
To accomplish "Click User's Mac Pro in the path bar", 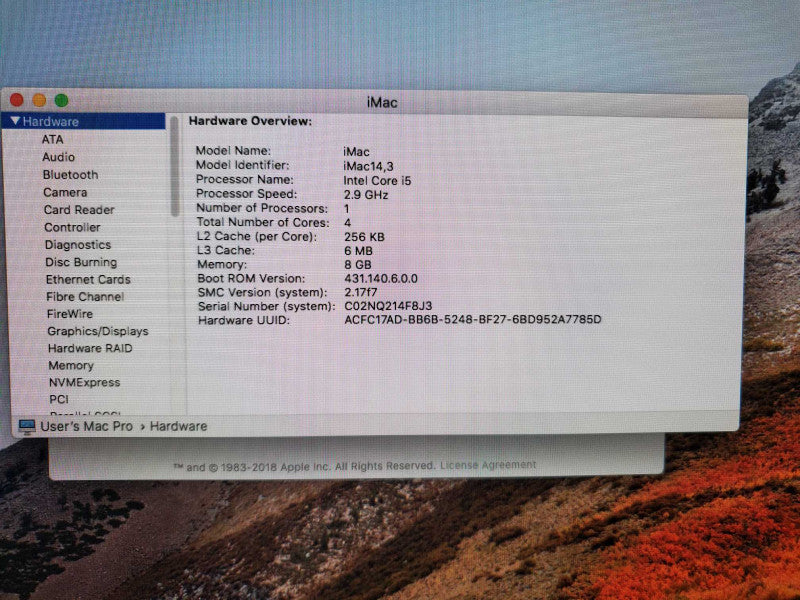I will pos(87,426).
